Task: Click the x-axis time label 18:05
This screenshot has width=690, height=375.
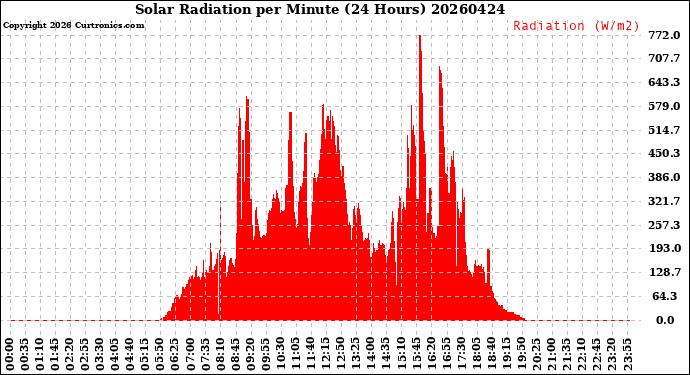Action: coord(477,355)
